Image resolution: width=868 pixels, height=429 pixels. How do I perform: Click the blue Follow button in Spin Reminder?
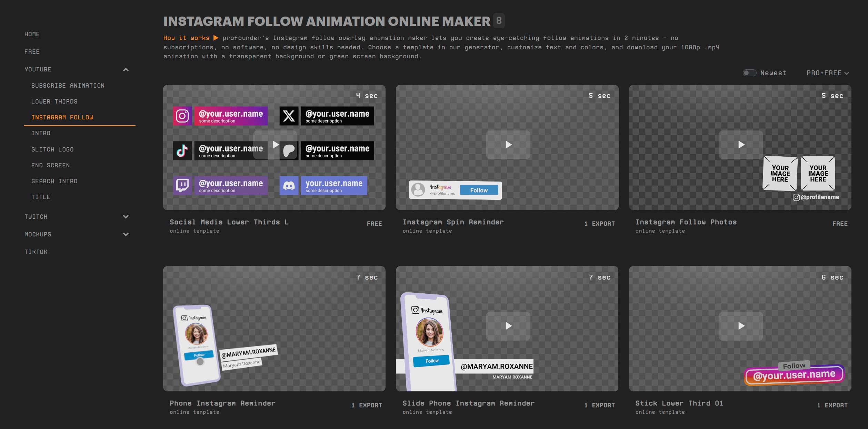pyautogui.click(x=479, y=190)
